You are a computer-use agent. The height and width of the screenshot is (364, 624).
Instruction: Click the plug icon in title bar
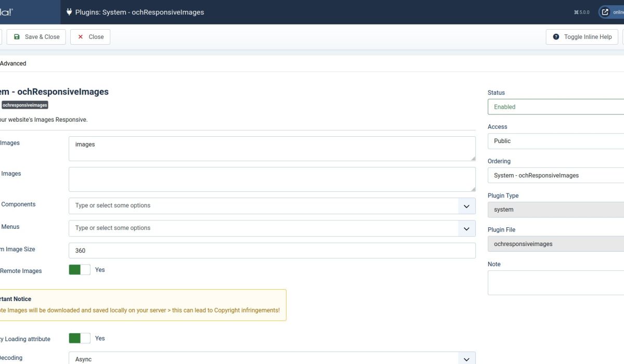(x=69, y=12)
